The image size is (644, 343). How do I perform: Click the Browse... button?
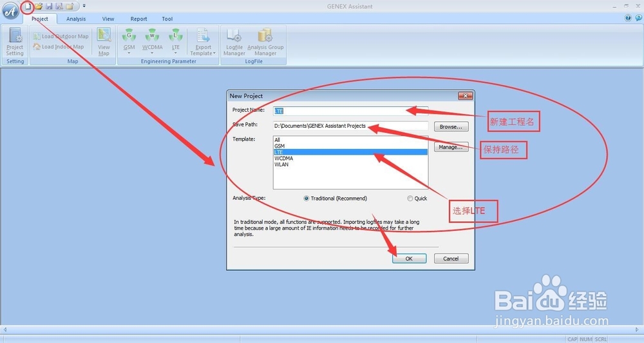[451, 126]
